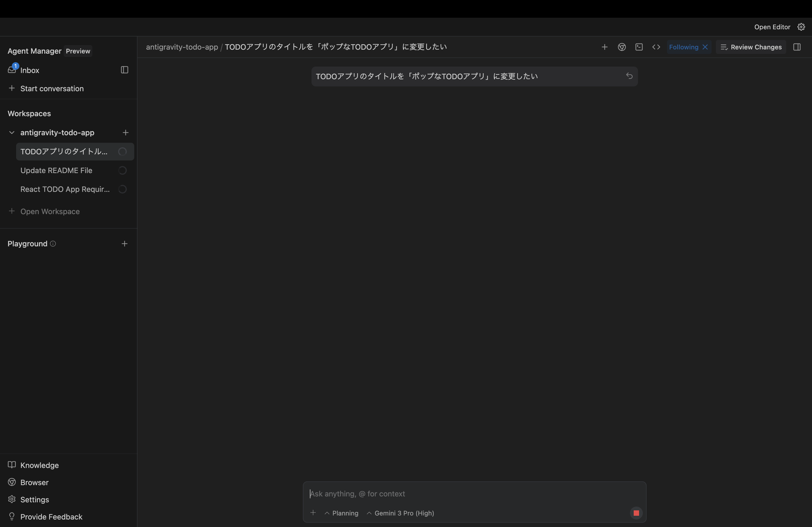Toggle the left sidebar panel icon near Inbox
Image resolution: width=812 pixels, height=527 pixels.
coord(125,70)
